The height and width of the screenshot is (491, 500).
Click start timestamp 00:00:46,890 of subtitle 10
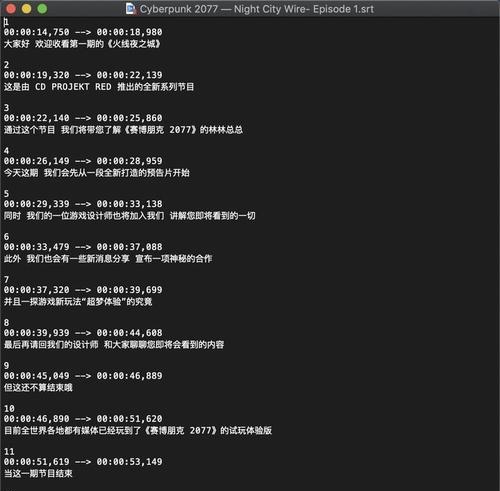37,419
